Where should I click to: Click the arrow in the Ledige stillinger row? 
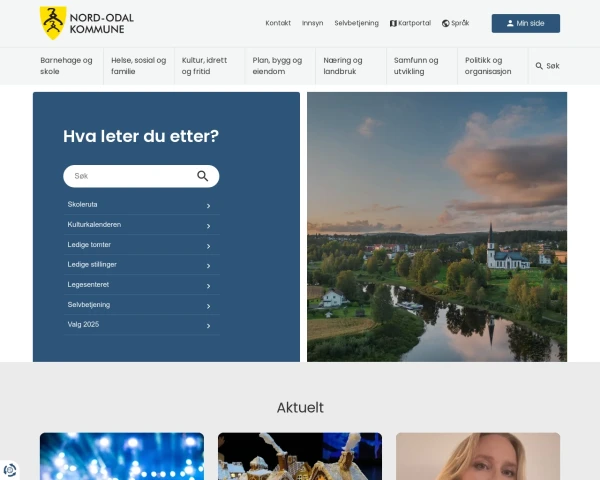point(209,266)
